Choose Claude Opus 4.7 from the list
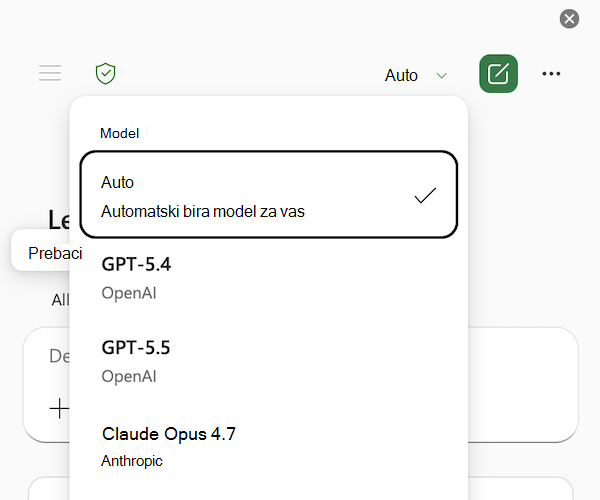600x500 pixels. pyautogui.click(x=269, y=446)
